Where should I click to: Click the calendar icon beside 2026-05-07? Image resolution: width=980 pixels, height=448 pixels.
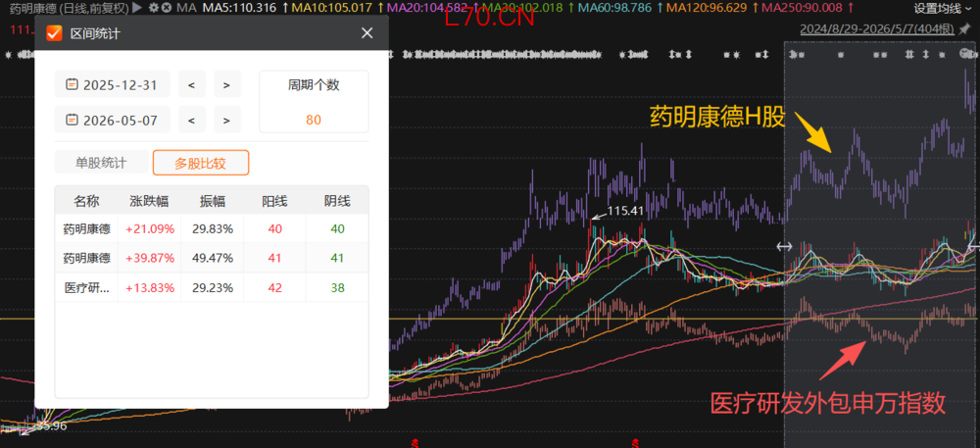(x=72, y=120)
